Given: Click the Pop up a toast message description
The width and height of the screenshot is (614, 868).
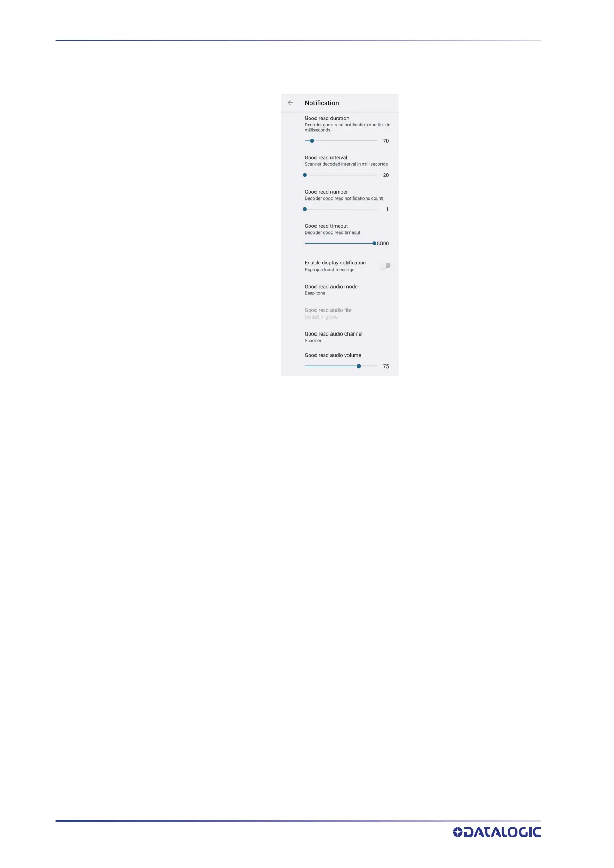Looking at the screenshot, I should pos(329,270).
